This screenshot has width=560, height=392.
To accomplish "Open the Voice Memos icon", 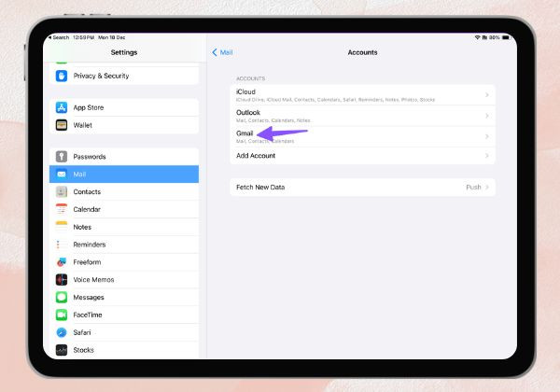I will coord(62,280).
